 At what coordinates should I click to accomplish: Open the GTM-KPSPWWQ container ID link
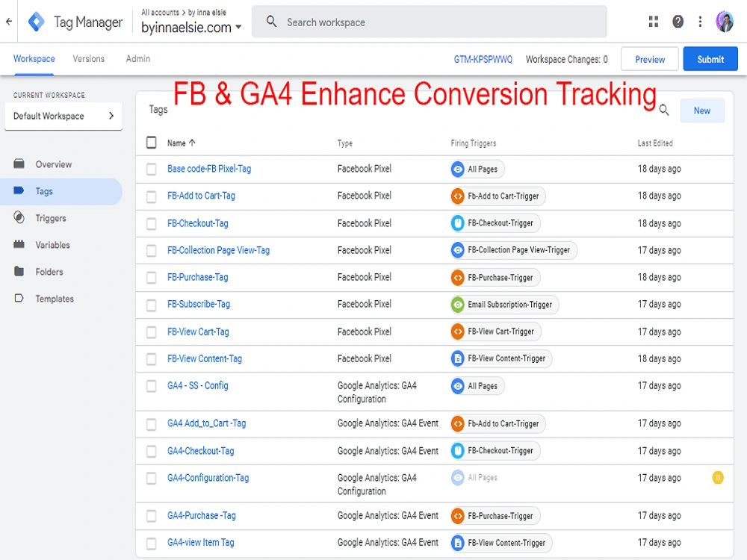(483, 59)
